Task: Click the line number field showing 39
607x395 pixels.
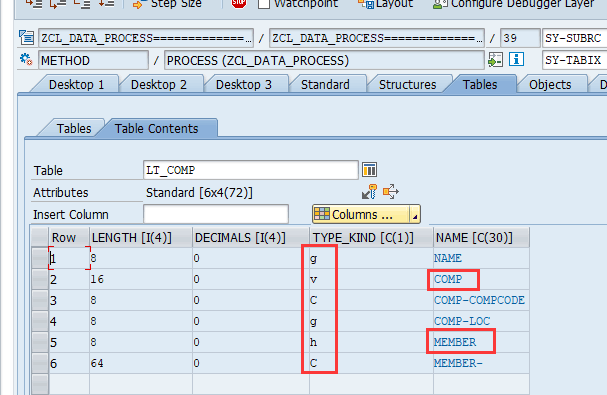Action: click(x=520, y=38)
